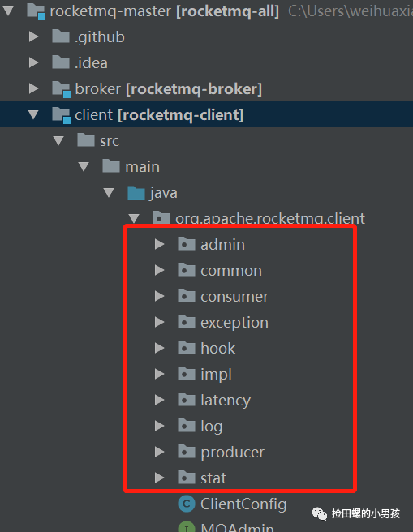Select the exception package item

click(223, 322)
